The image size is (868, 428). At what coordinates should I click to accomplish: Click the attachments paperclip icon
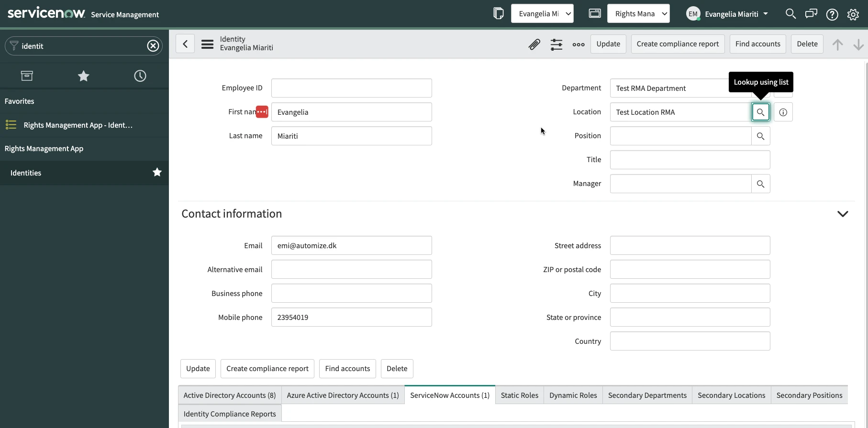coord(534,44)
